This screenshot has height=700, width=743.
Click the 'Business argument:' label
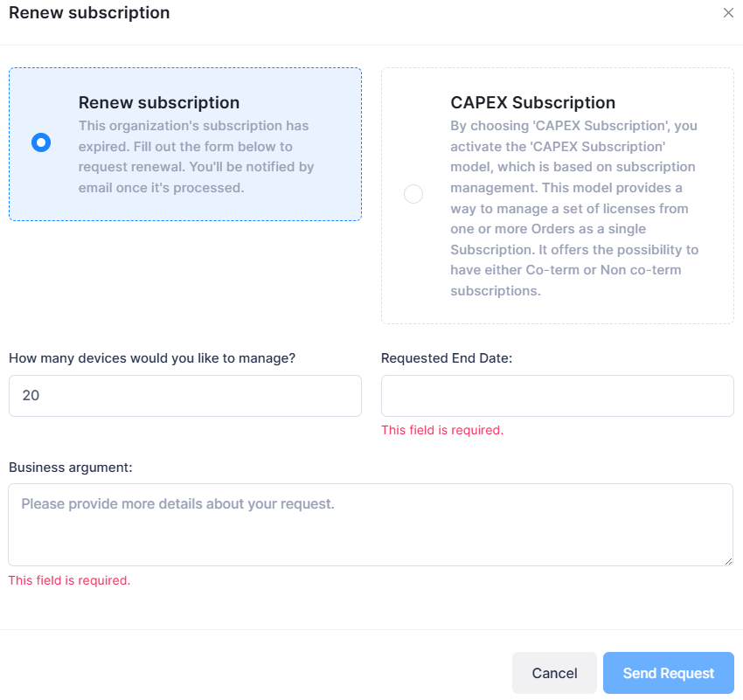click(x=70, y=467)
